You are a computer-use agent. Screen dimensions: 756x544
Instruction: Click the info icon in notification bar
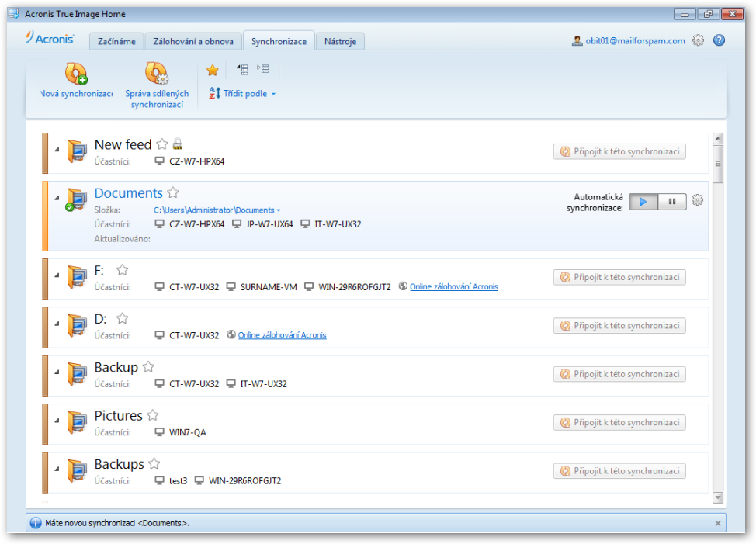point(36,523)
